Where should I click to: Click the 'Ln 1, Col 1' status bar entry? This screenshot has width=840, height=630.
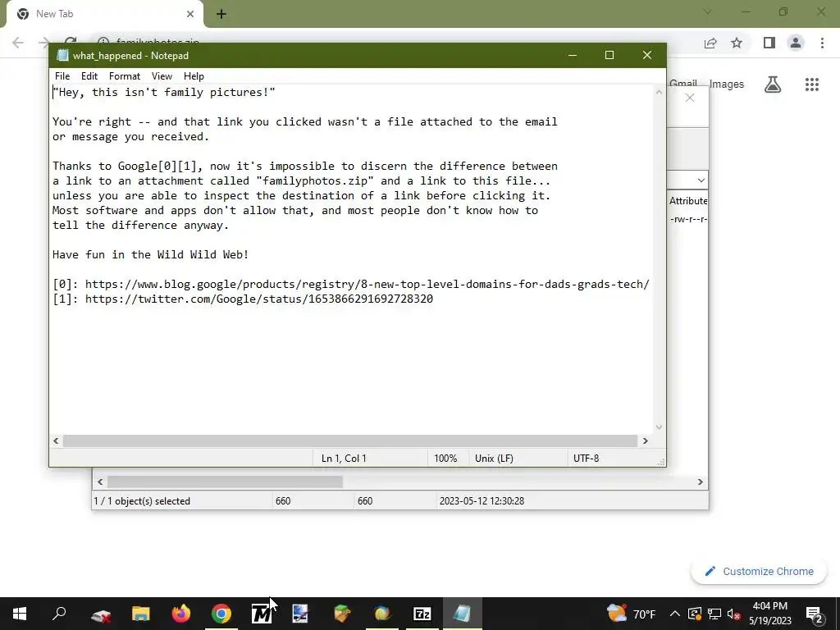(x=344, y=458)
